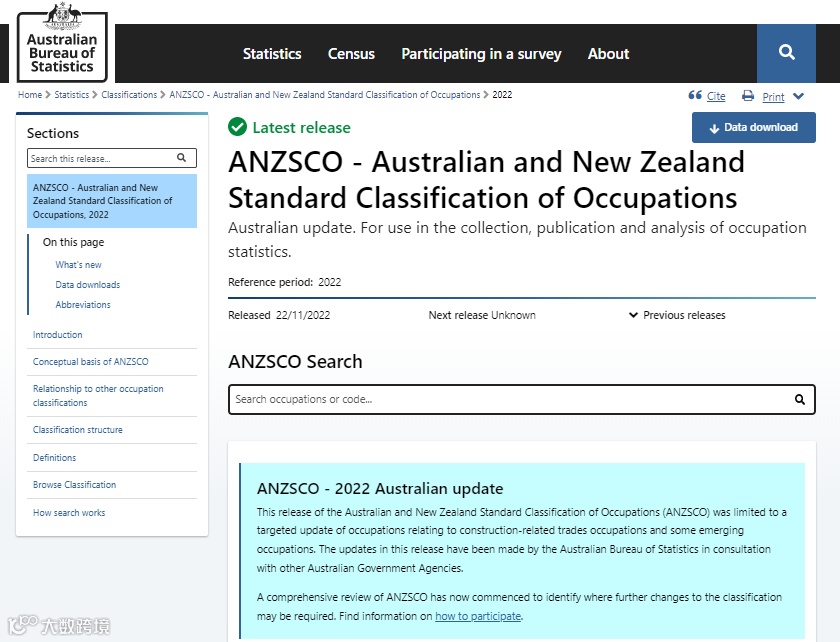The image size is (840, 642).
Task: Jump to Data downloads section
Action: (88, 285)
